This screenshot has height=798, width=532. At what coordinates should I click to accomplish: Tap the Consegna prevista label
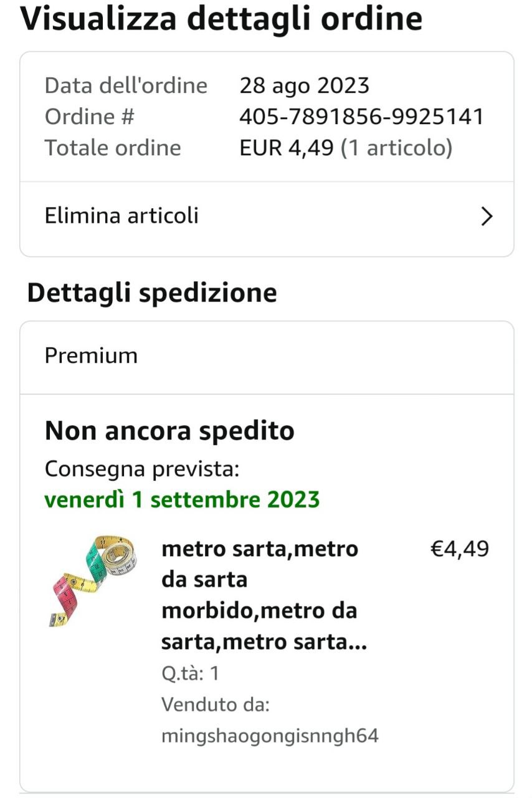(142, 468)
